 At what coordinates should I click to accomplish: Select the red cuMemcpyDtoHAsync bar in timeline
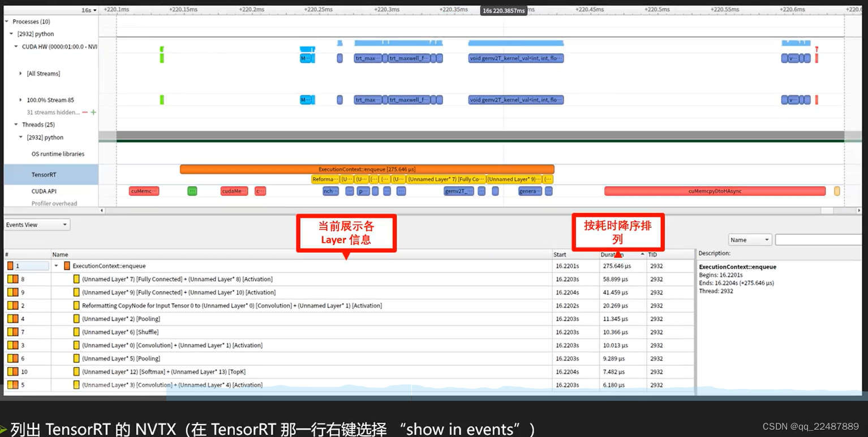pos(715,191)
